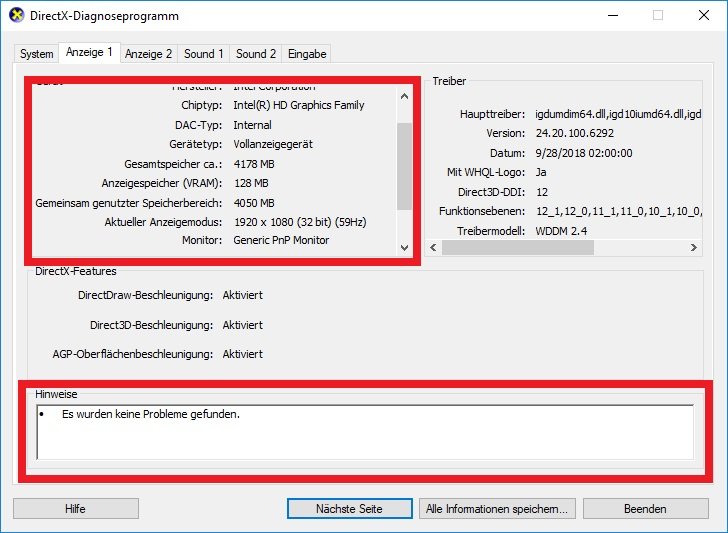728x533 pixels.
Task: Click the Nächste Seite button
Action: coord(350,508)
